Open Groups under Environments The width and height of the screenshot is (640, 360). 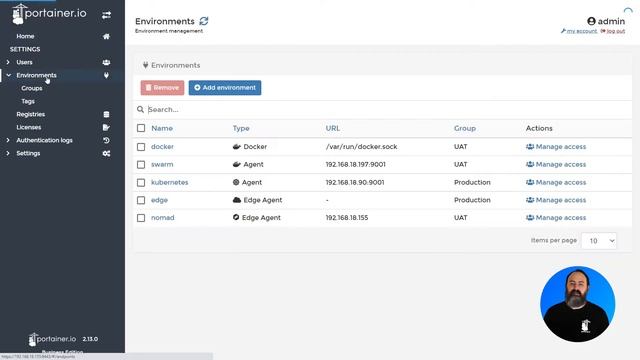32,88
